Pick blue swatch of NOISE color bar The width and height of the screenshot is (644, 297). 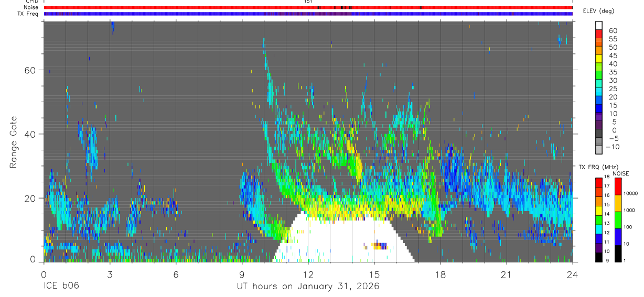click(618, 236)
